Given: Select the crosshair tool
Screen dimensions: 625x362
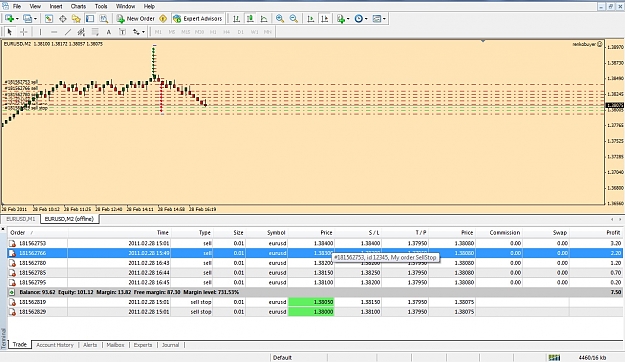Looking at the screenshot, I should (x=24, y=32).
